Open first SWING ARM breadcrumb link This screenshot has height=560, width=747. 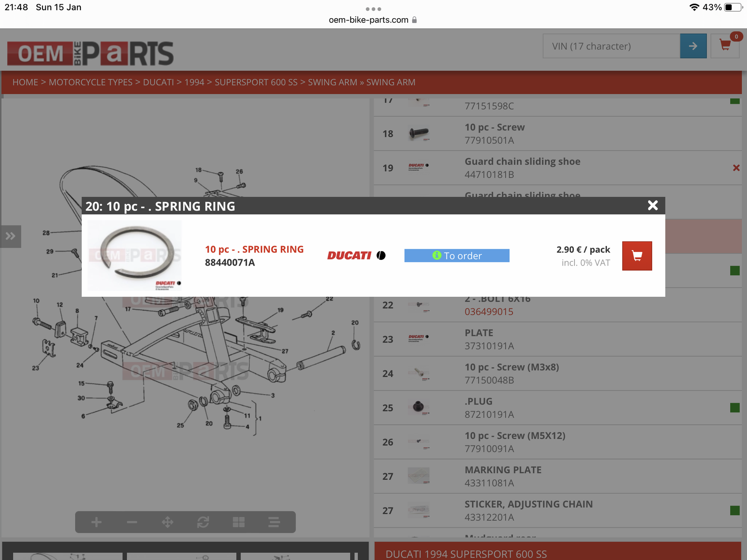pos(332,82)
